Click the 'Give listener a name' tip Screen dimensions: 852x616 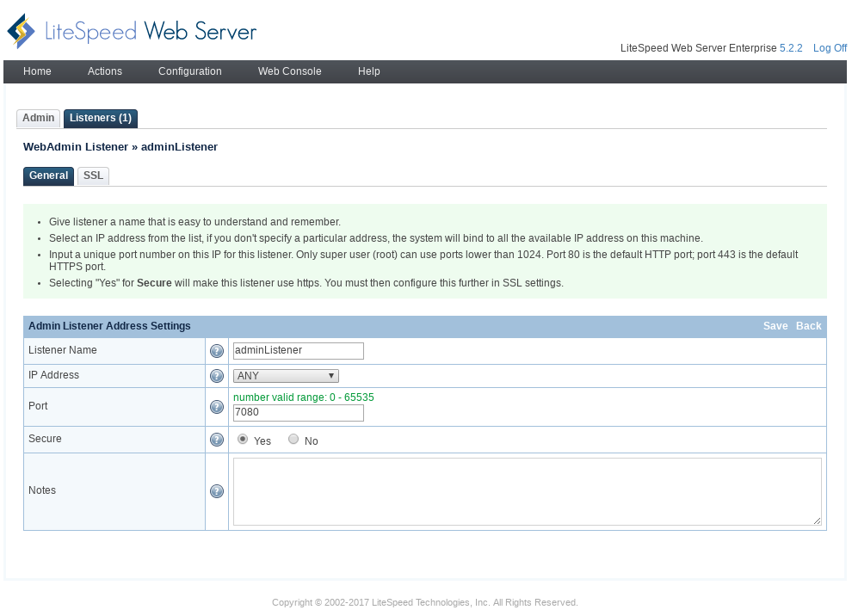click(194, 222)
